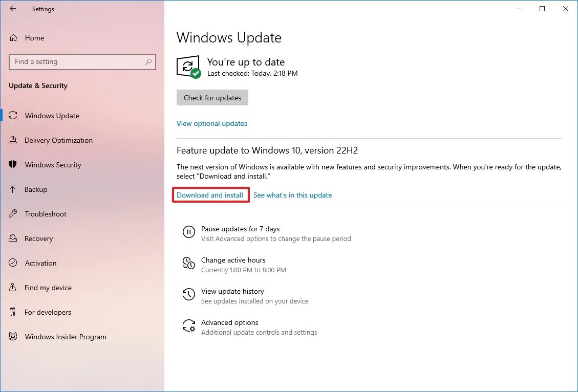This screenshot has height=392, width=578.
Task: Click the Find my device person icon
Action: [x=13, y=287]
